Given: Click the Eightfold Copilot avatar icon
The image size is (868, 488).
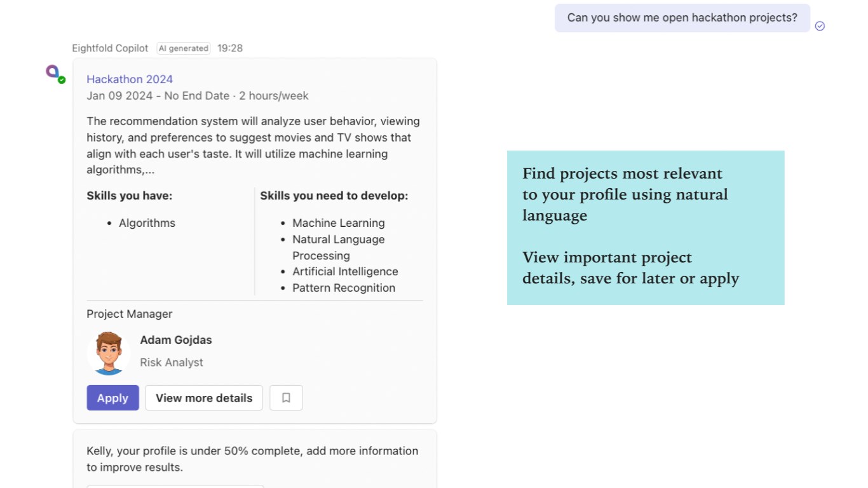Looking at the screenshot, I should (53, 71).
